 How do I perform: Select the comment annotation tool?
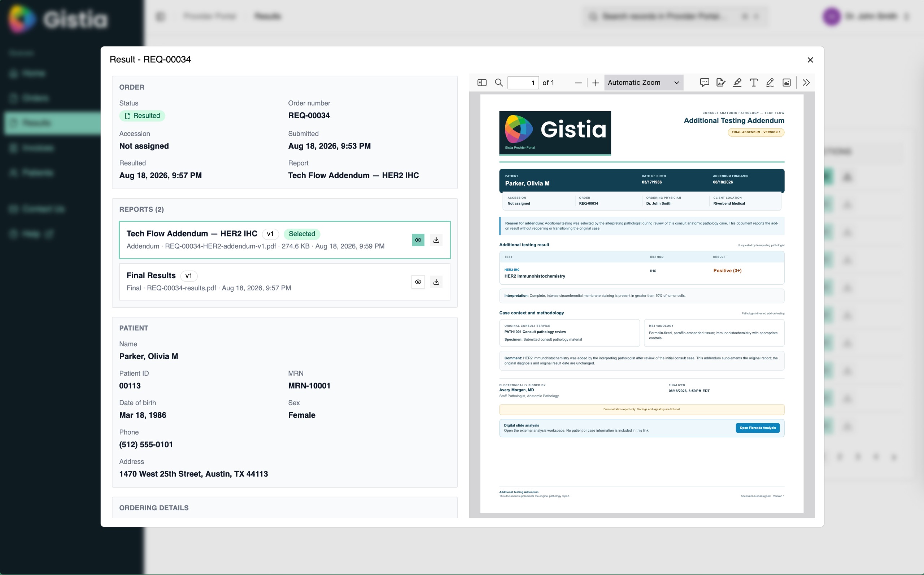705,82
